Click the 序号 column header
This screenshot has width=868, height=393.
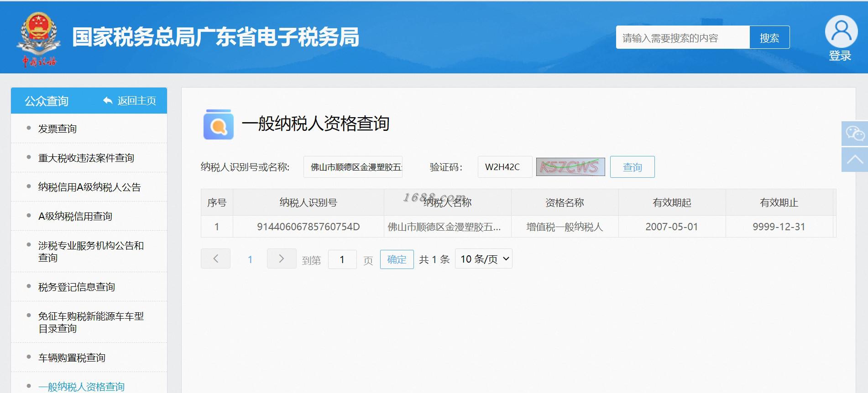pos(217,202)
